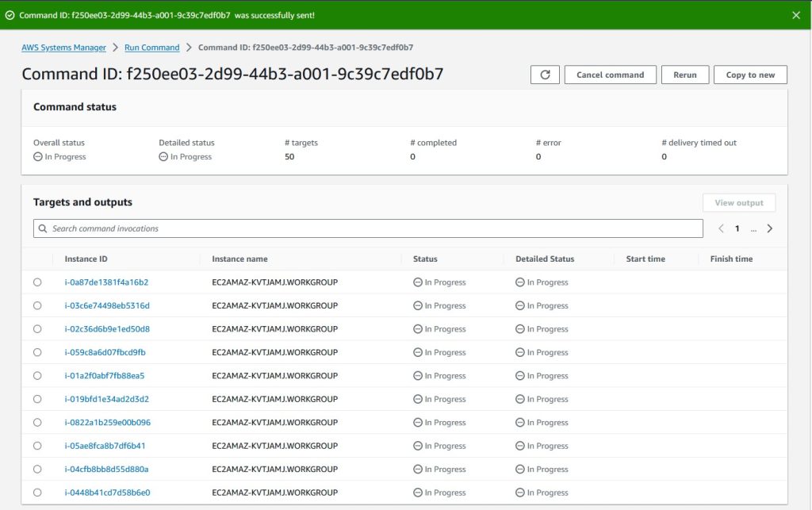Select radio for instance i-0822a1b259e00b096

click(x=37, y=422)
